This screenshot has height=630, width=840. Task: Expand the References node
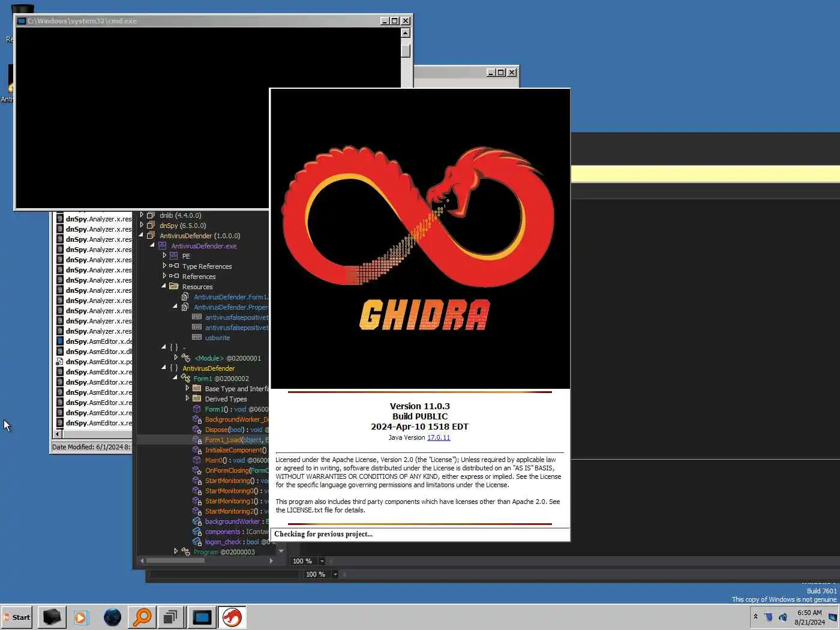coord(164,276)
